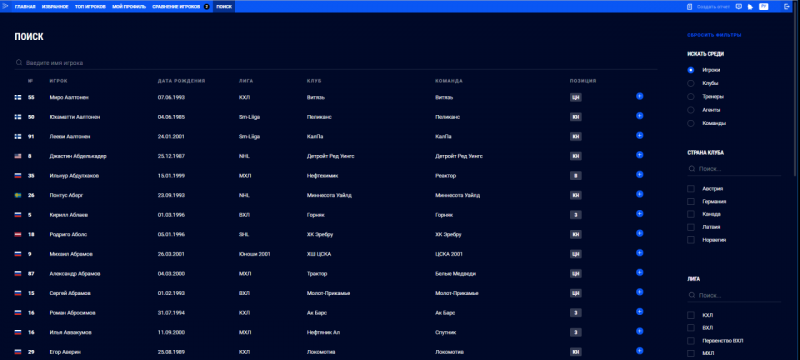
Task: Select the 'Тренеры' radio button
Action: [691, 96]
